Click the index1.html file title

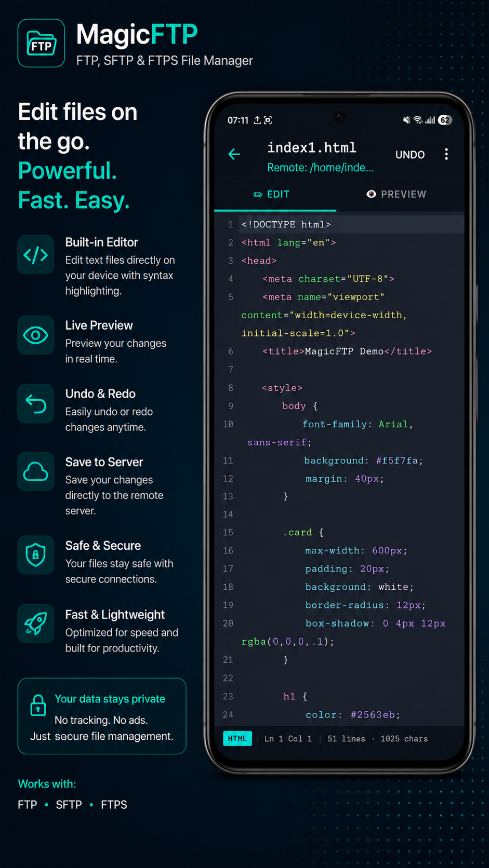[312, 148]
